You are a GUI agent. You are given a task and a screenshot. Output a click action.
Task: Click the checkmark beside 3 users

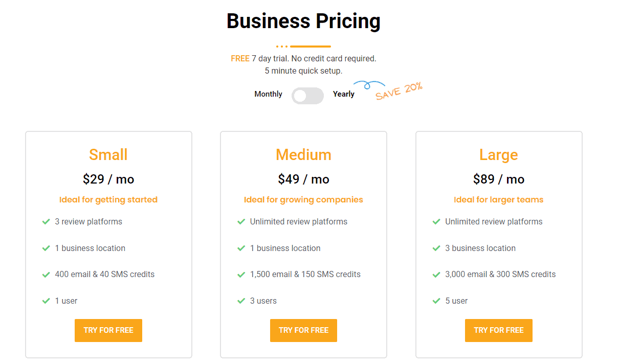(241, 301)
